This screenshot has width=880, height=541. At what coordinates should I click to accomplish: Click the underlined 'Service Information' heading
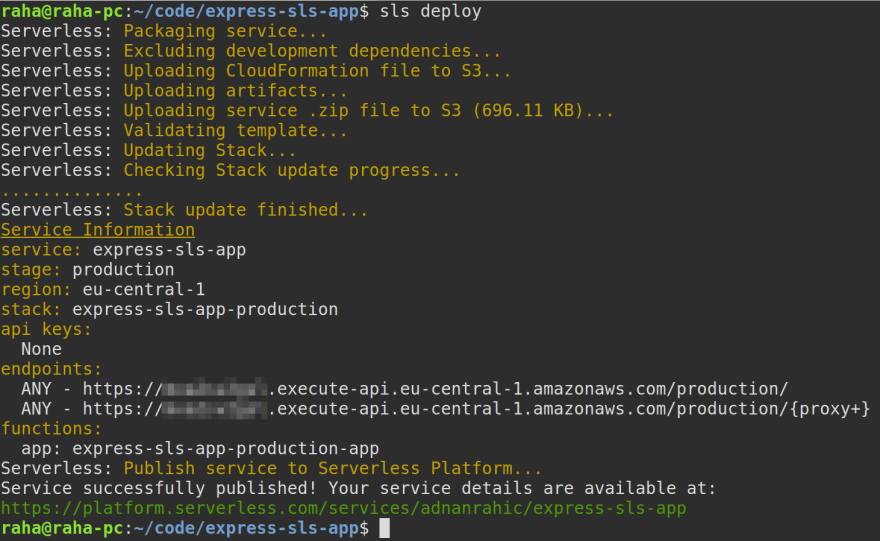point(97,230)
